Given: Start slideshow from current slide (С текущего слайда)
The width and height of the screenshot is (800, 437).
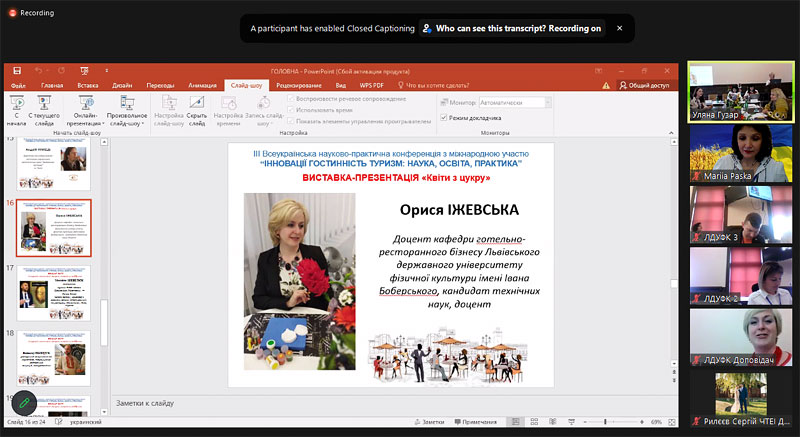Looking at the screenshot, I should (x=44, y=111).
